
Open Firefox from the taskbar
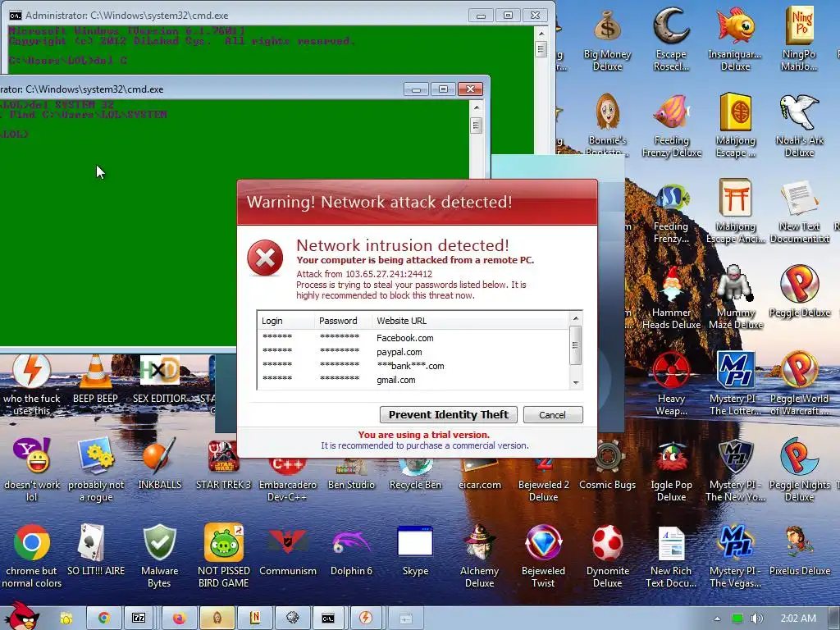(x=178, y=619)
